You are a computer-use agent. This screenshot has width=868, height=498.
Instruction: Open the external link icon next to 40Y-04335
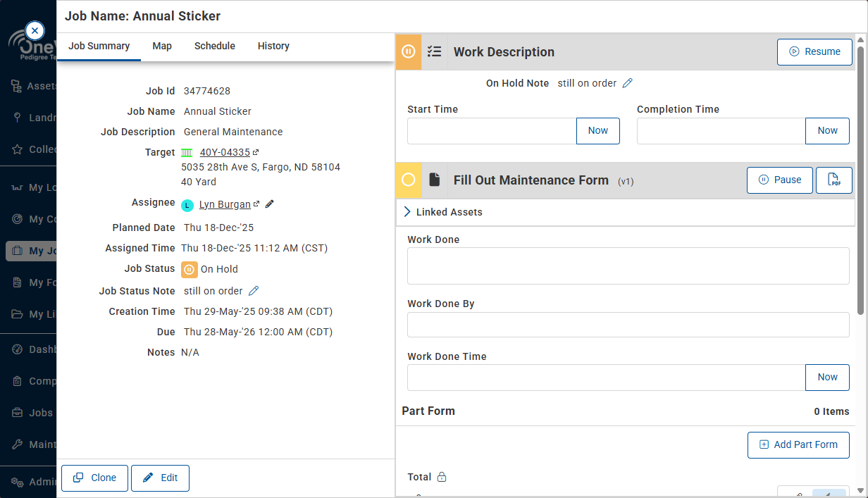[x=256, y=152]
